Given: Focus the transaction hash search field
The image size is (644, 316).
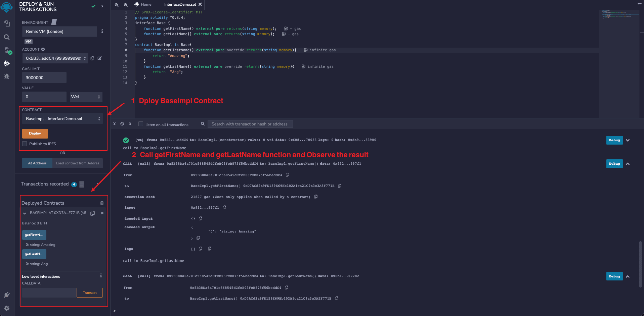Looking at the screenshot, I should (250, 124).
